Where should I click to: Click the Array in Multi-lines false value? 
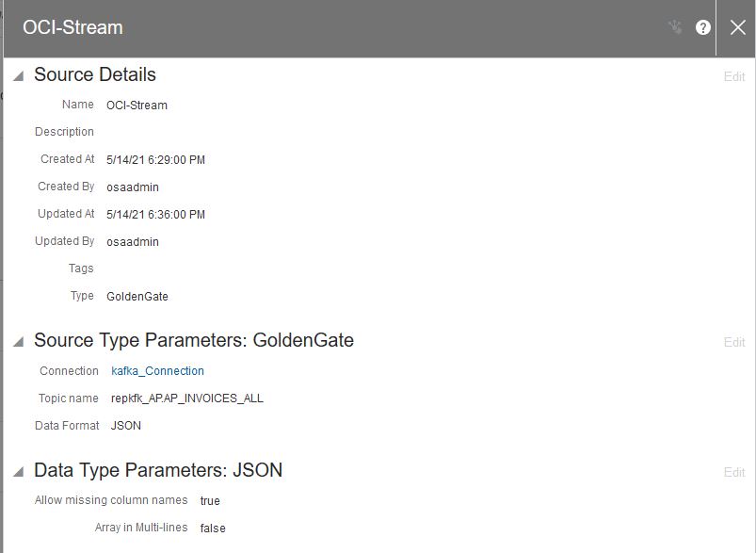[213, 529]
